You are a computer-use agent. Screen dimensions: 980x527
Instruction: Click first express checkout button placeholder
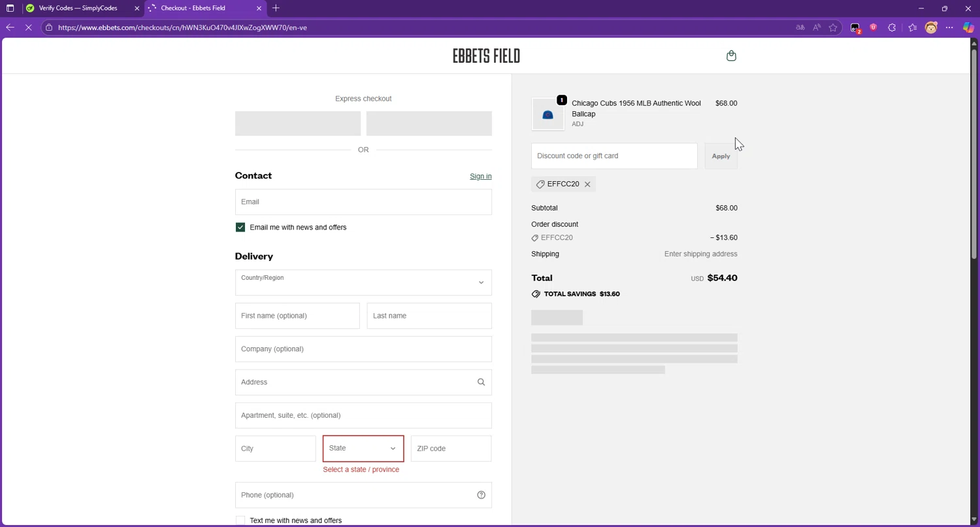click(x=298, y=124)
